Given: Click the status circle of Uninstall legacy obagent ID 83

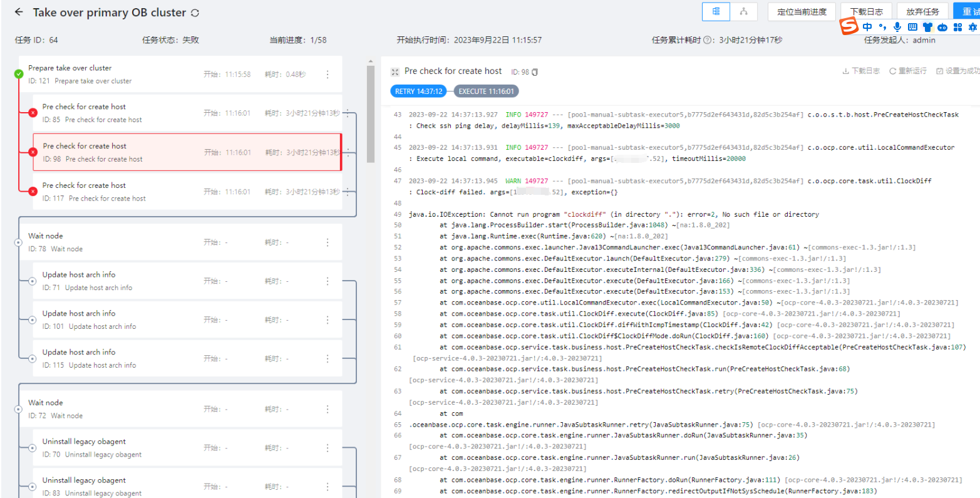Looking at the screenshot, I should pos(33,487).
